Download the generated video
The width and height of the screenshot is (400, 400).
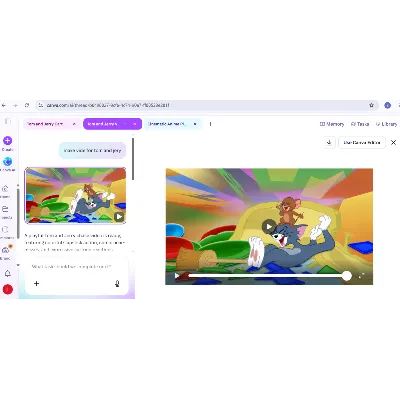click(329, 142)
